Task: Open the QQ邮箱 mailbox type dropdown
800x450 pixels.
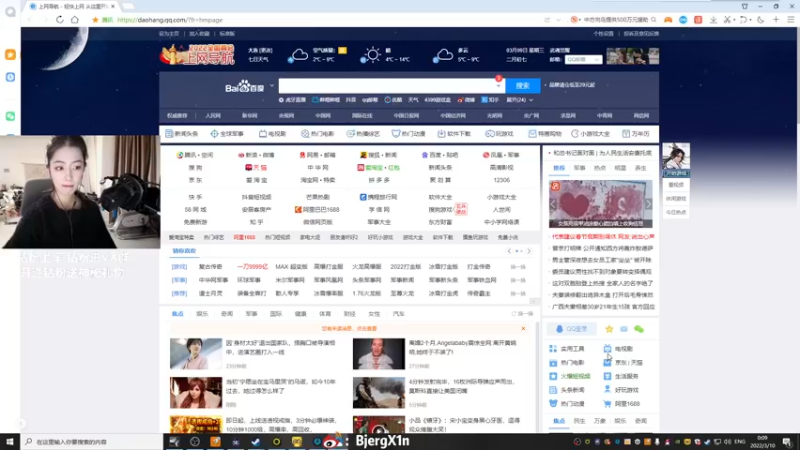Action: [x=583, y=60]
